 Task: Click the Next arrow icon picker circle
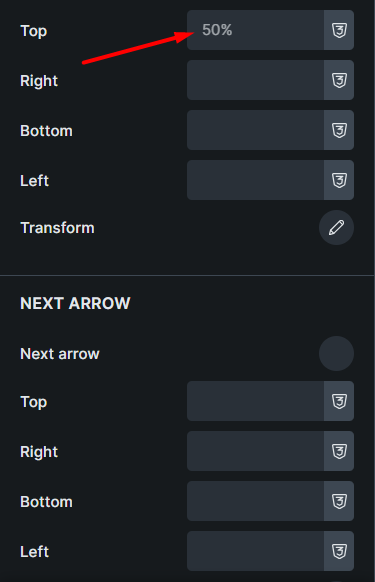(x=336, y=354)
